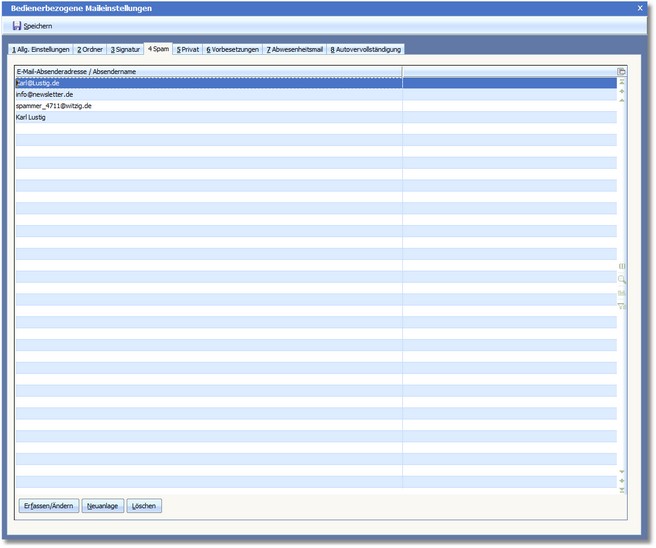Click the Speichern disk icon
656x548 pixels.
pos(17,25)
